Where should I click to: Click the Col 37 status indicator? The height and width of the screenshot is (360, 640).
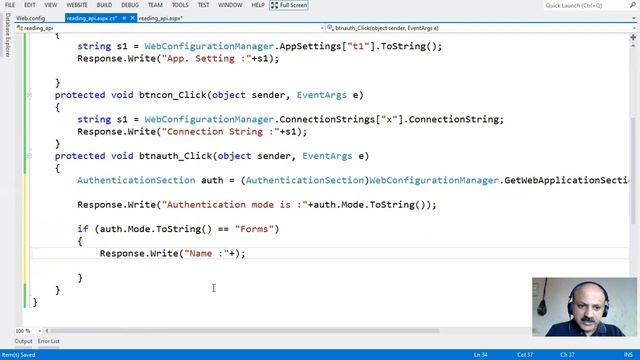525,355
